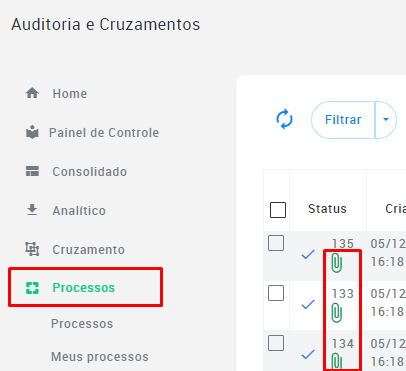This screenshot has height=371, width=406.
Task: Click the Cruzamento crop icon
Action: pyautogui.click(x=32, y=249)
